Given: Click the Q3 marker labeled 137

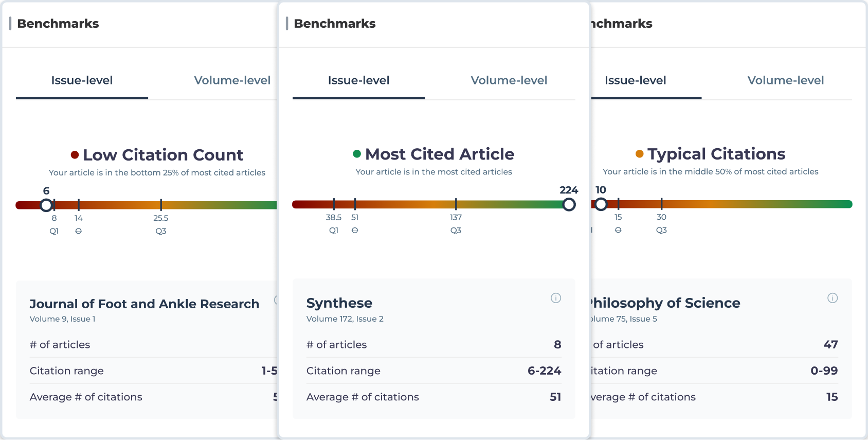Looking at the screenshot, I should pyautogui.click(x=456, y=205).
